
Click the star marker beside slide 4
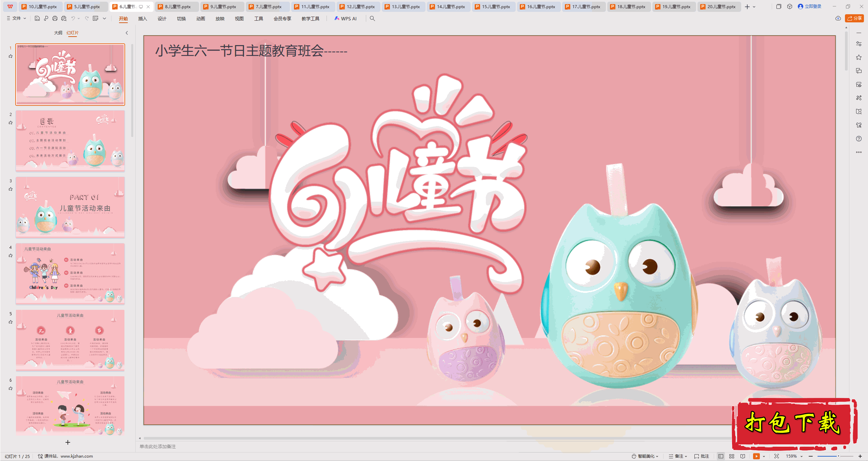pos(11,256)
